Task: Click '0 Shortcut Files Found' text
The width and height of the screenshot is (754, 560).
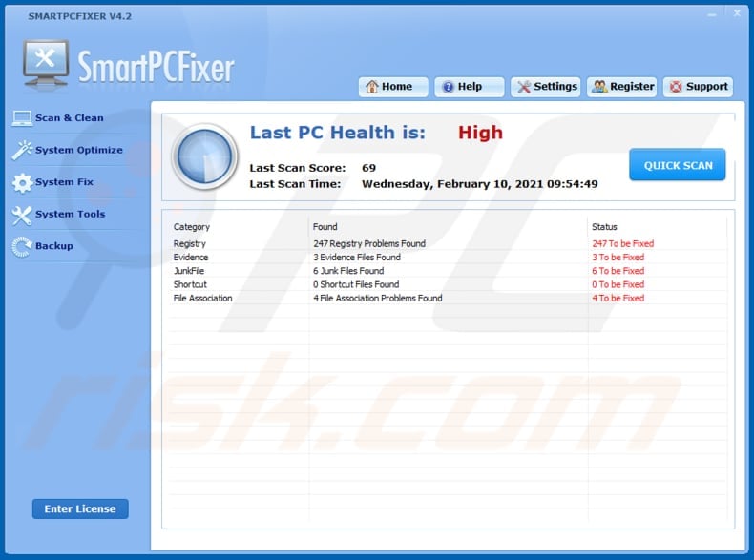Action: coord(356,284)
